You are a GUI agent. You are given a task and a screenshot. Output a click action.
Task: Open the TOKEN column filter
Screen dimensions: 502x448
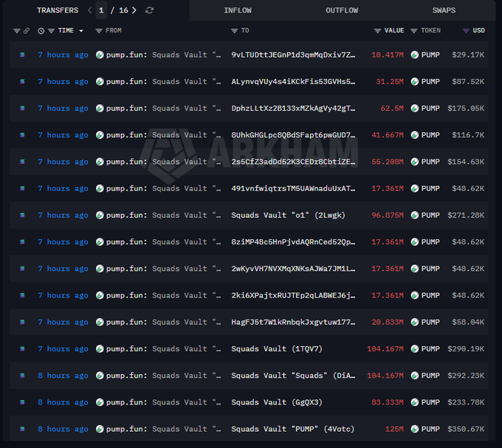(x=414, y=31)
